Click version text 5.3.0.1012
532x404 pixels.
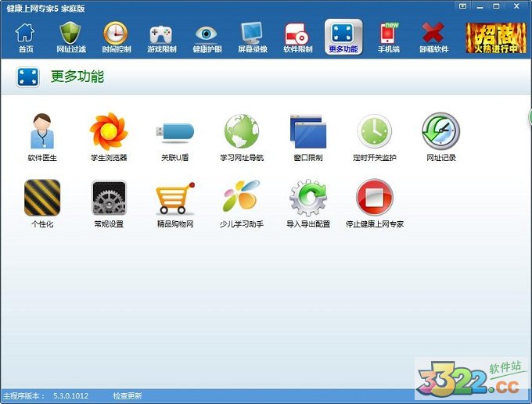pyautogui.click(x=70, y=395)
